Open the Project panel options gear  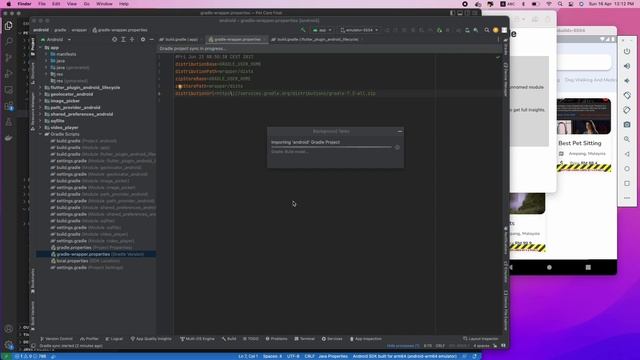click(x=143, y=40)
